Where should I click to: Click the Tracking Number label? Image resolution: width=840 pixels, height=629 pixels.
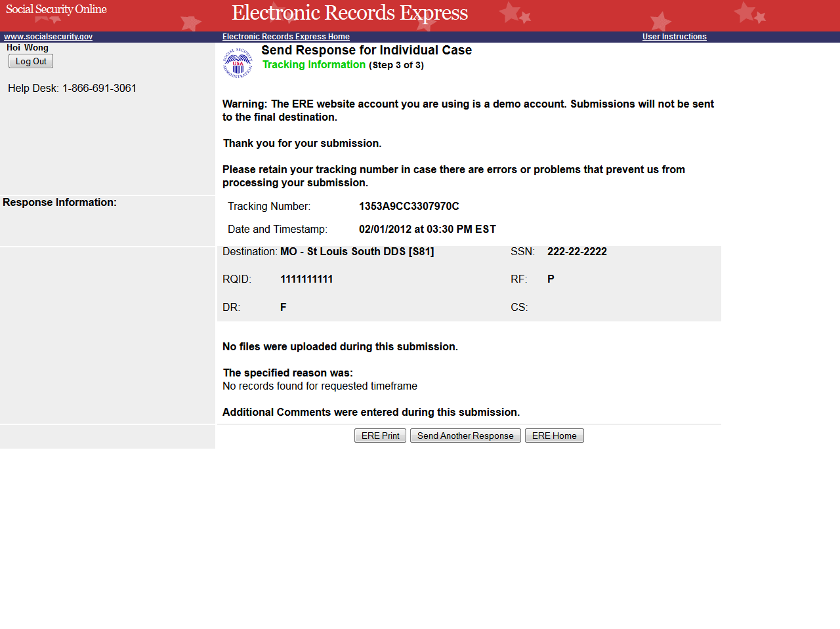[x=269, y=206]
